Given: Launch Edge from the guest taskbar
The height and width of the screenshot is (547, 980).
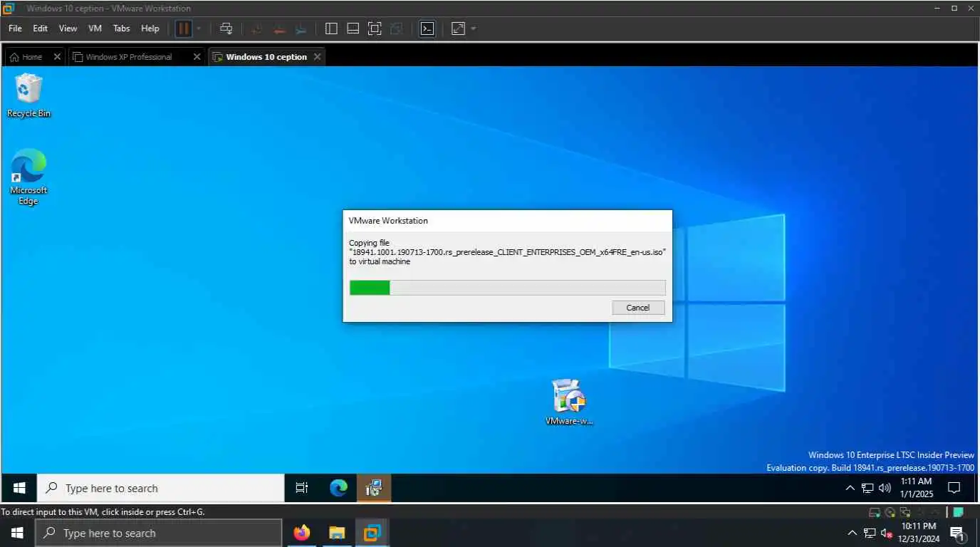Looking at the screenshot, I should (338, 488).
